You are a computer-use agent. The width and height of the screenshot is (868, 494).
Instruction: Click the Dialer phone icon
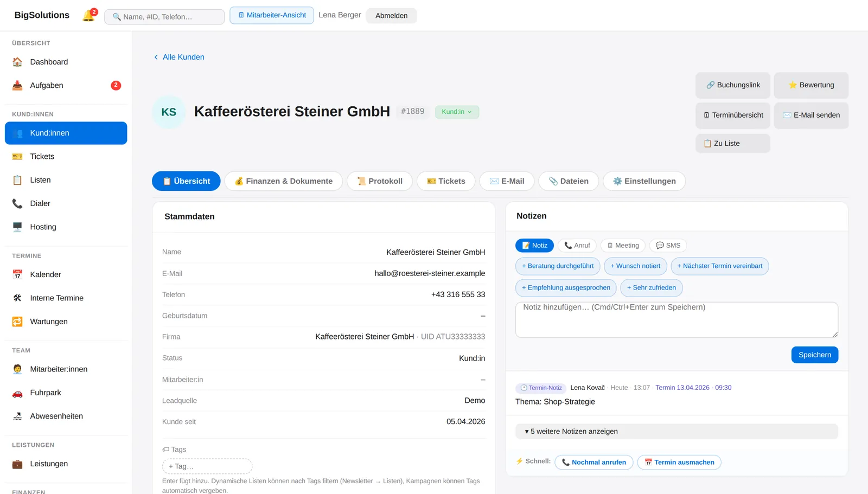pos(17,203)
